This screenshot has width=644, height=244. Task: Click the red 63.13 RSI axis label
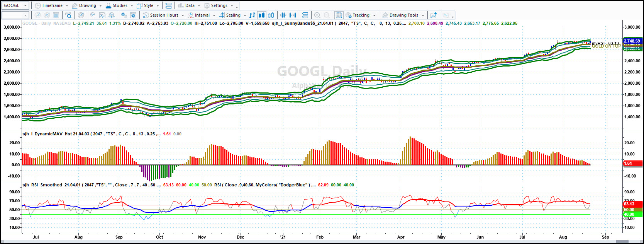633,204
